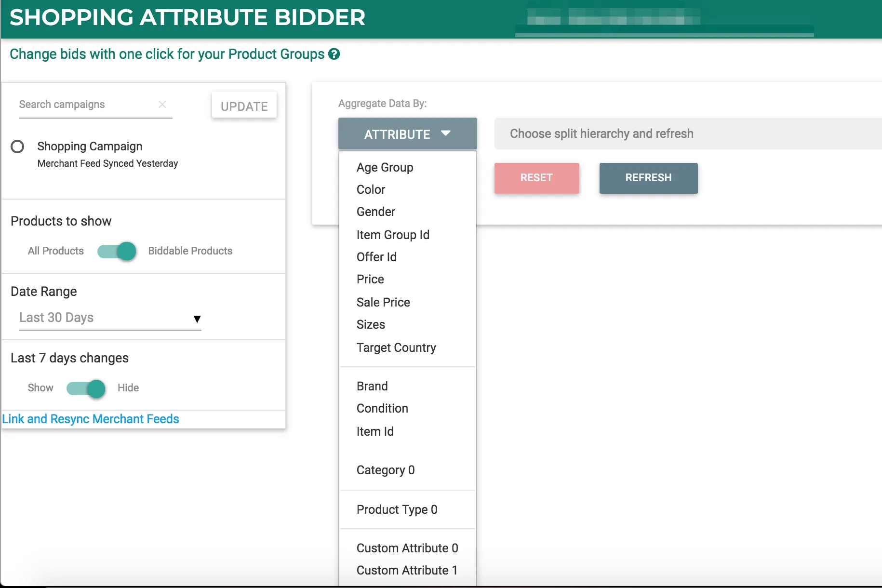Choose Age Group from attribute list

385,168
